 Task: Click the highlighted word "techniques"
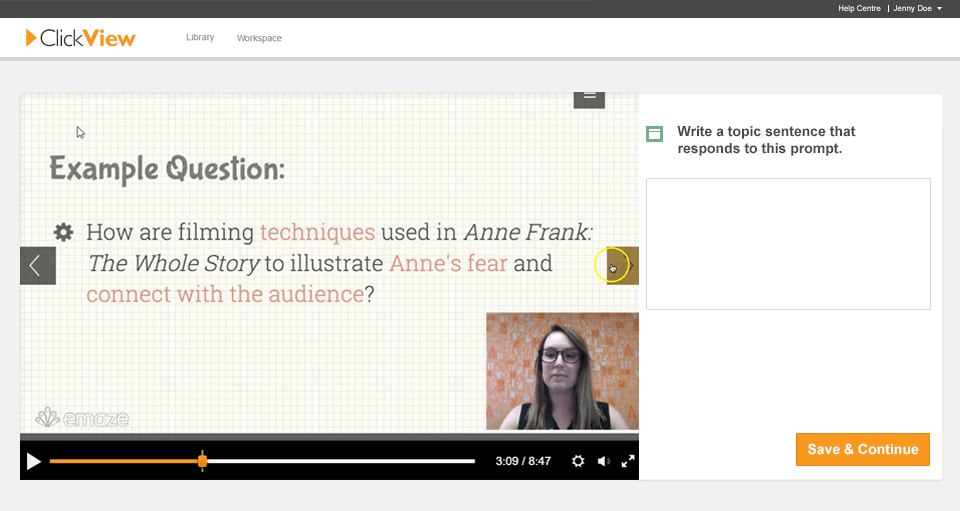pyautogui.click(x=317, y=232)
